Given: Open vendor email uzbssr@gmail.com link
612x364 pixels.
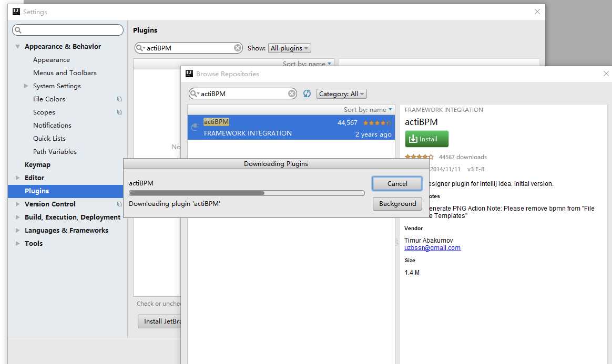Looking at the screenshot, I should pos(433,248).
